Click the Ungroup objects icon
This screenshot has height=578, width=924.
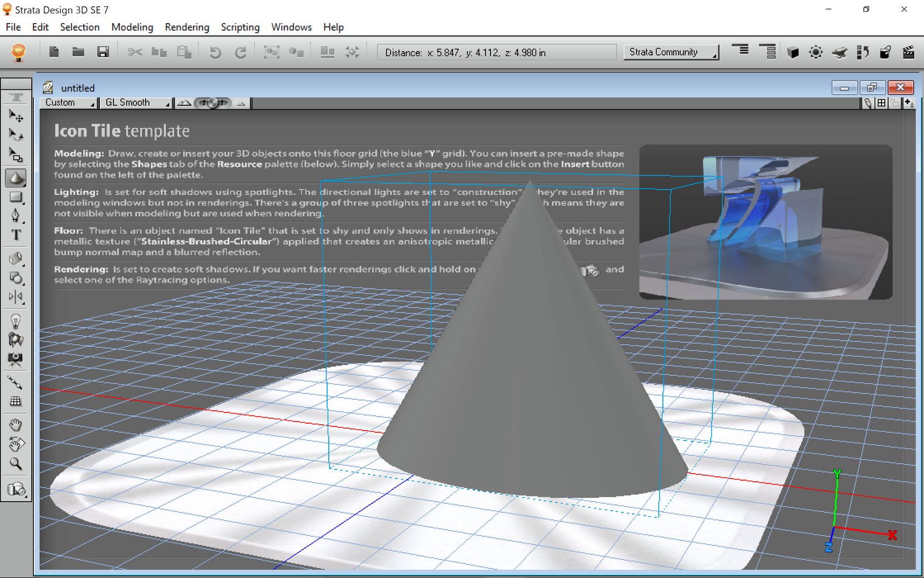tap(297, 52)
